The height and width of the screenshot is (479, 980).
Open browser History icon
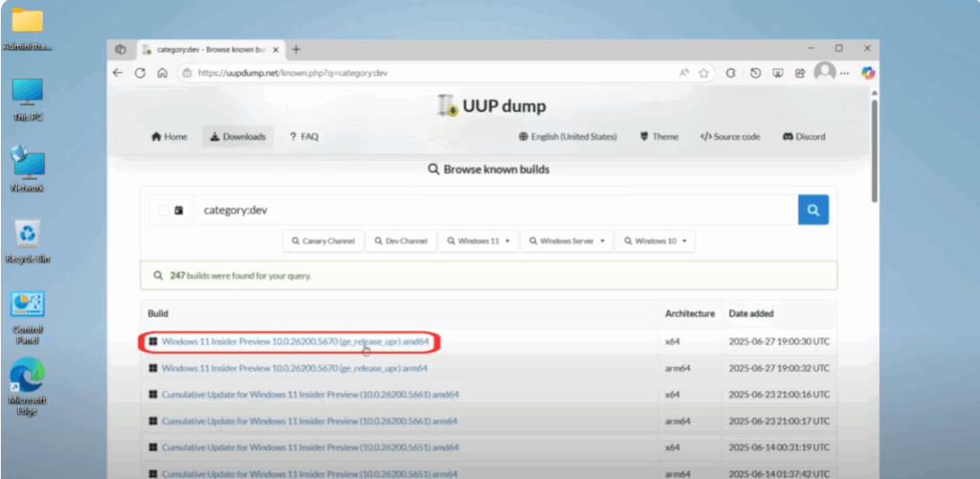756,73
